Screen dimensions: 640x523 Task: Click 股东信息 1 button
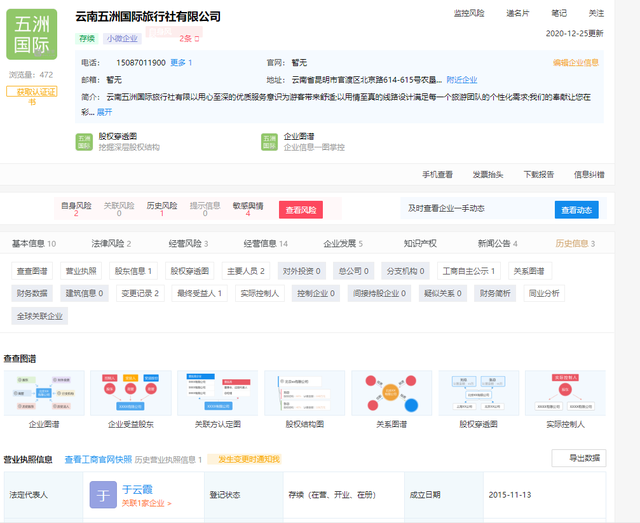pyautogui.click(x=133, y=271)
